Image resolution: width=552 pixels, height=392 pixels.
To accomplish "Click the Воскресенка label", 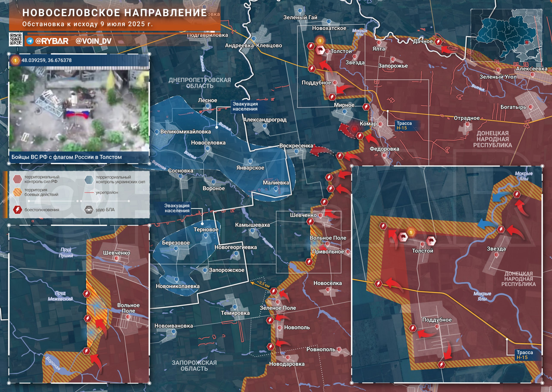I will (x=296, y=146).
